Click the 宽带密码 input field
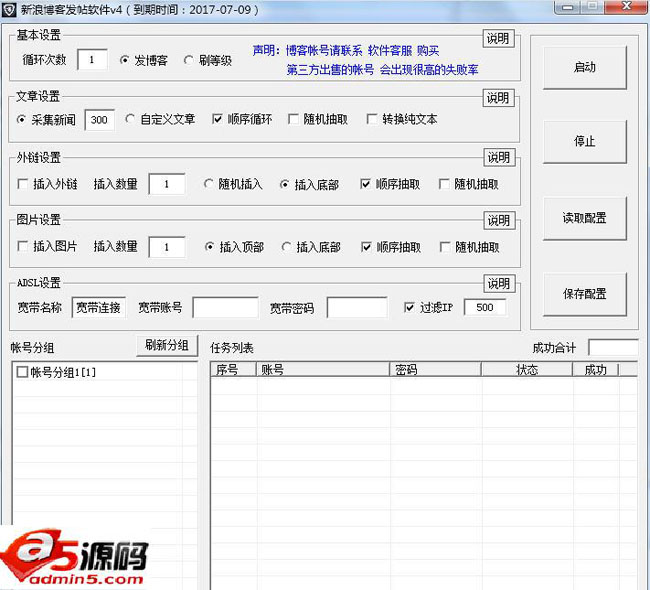The image size is (650, 590). pyautogui.click(x=357, y=308)
